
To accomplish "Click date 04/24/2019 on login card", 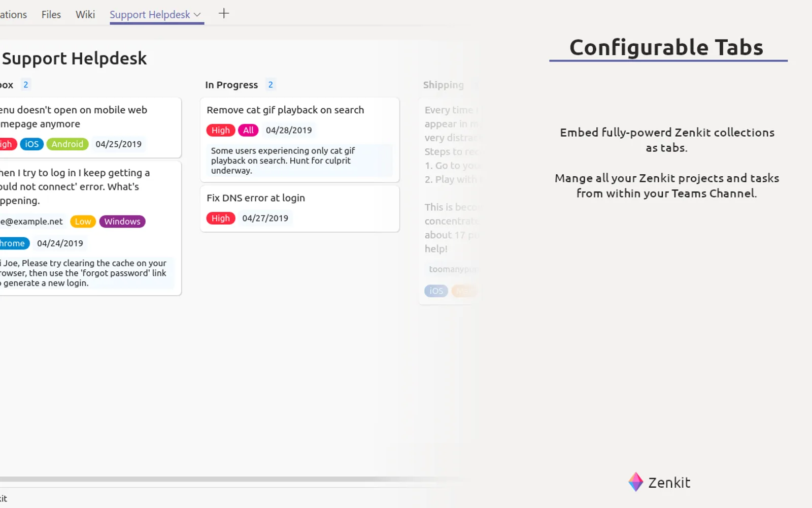I will click(x=60, y=243).
